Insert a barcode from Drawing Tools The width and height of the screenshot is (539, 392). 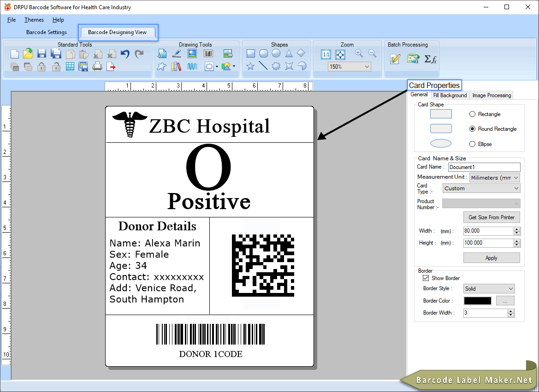coord(208,53)
